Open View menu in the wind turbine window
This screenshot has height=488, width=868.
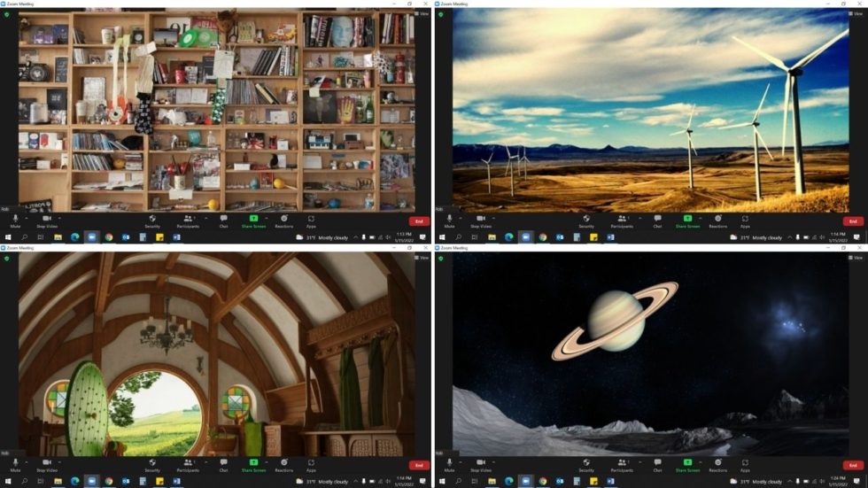[856, 14]
